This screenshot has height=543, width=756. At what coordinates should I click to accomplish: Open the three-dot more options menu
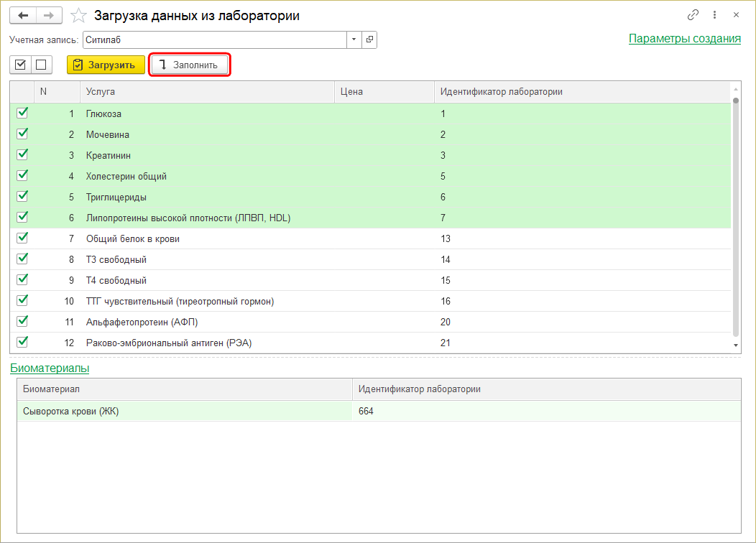[714, 15]
